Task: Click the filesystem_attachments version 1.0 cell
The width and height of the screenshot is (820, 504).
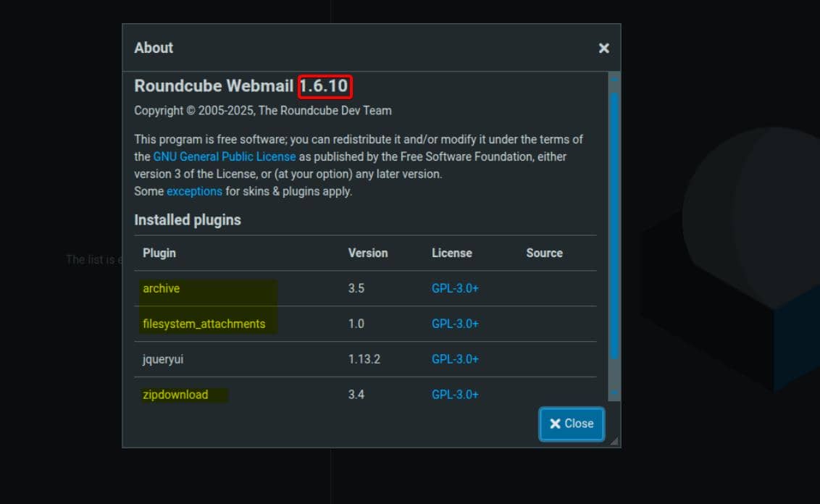Action: pyautogui.click(x=356, y=324)
